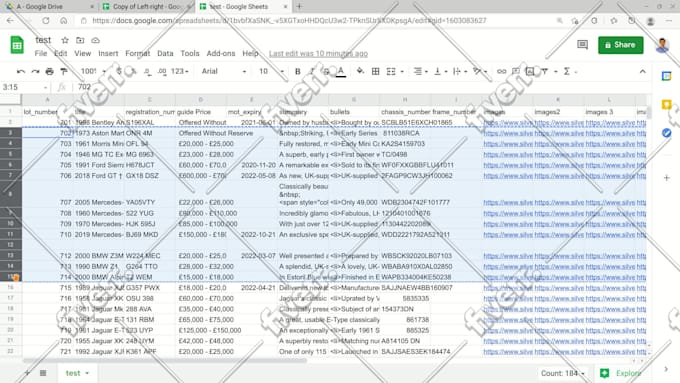Open the Insert menu

click(108, 53)
